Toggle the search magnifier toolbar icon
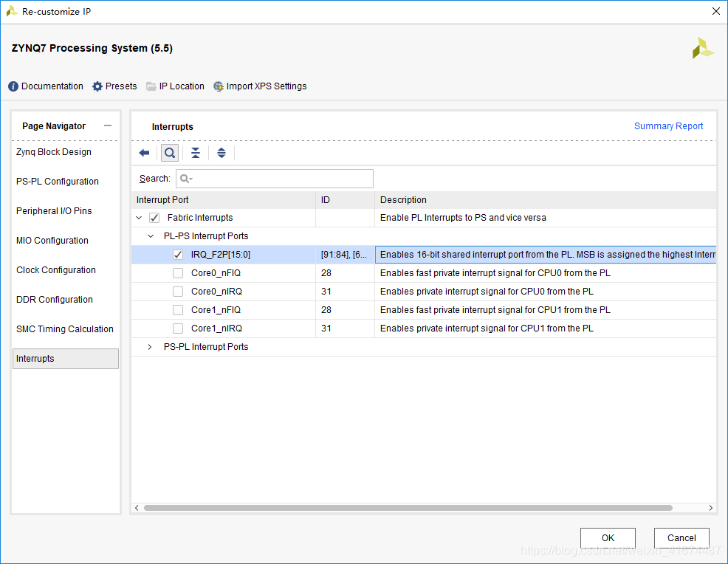 click(170, 153)
